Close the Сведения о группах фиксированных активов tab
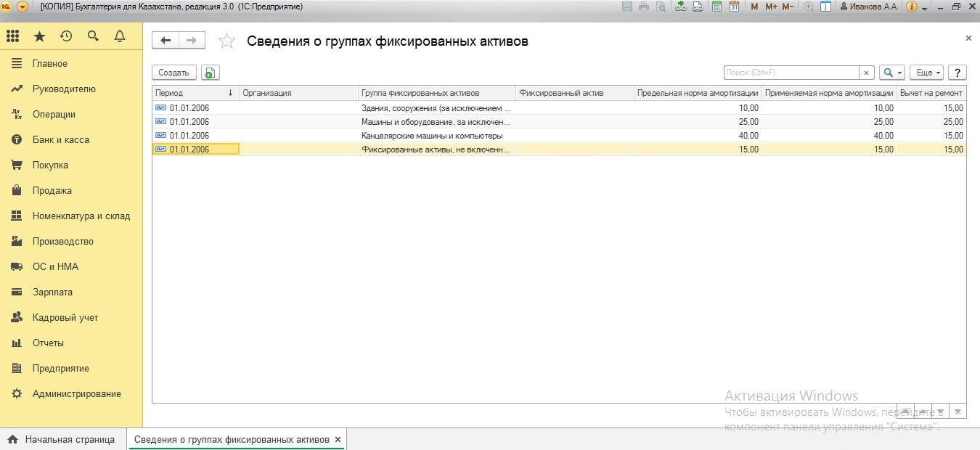Viewport: 980px width, 450px height. coord(338,440)
